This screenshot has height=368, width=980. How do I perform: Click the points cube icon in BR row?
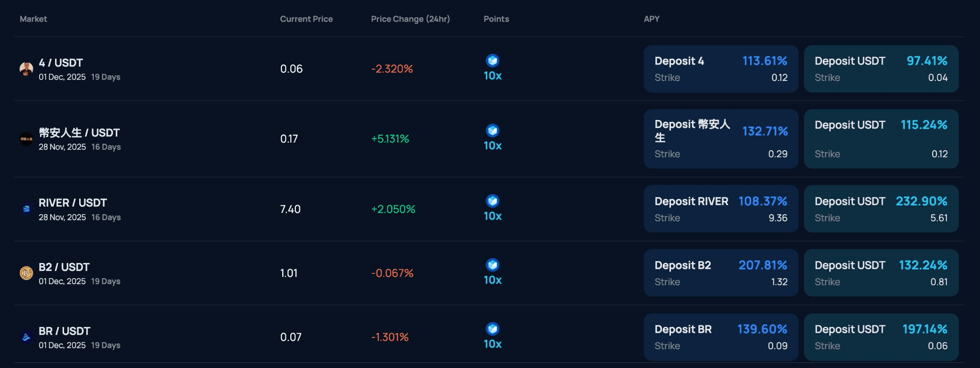[492, 328]
